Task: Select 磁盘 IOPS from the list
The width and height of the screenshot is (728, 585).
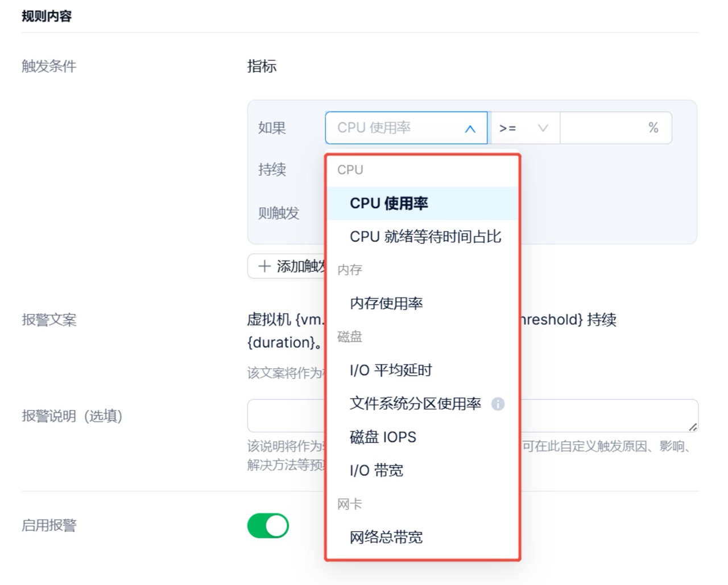Action: coord(383,437)
